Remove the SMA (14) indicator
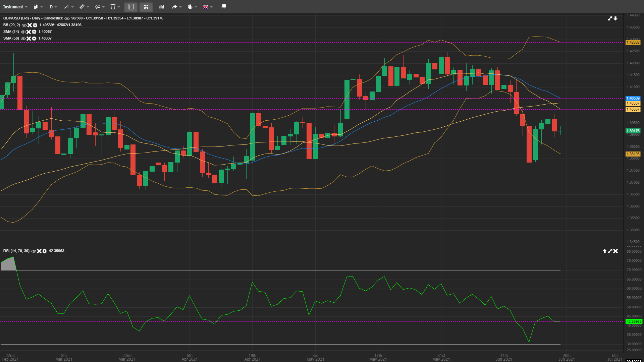This screenshot has width=644, height=362. [x=29, y=32]
